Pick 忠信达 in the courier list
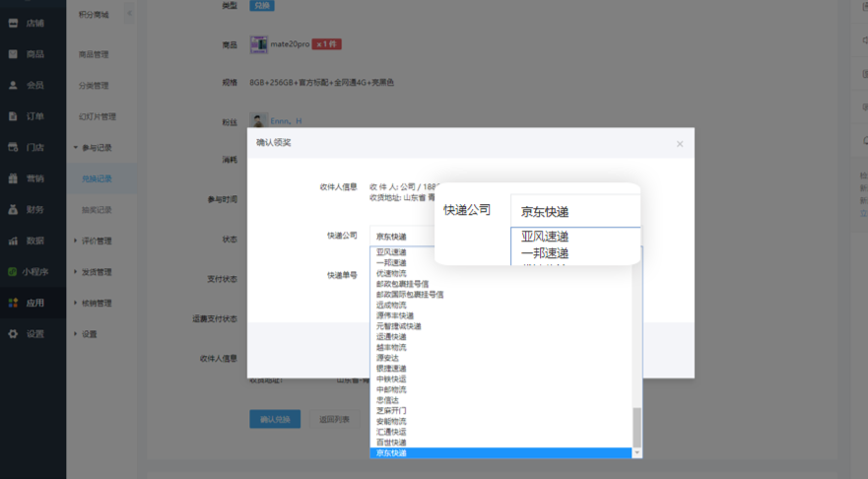This screenshot has height=479, width=868. coord(501,400)
